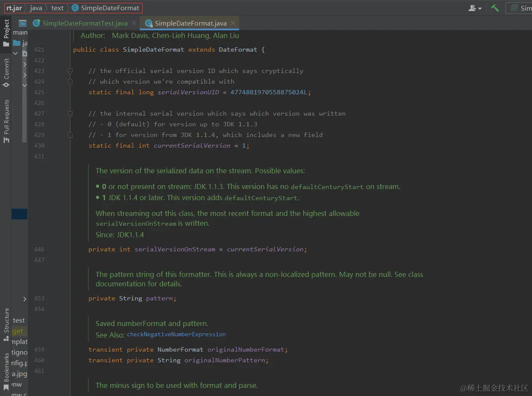
Task: Select the 'a.jpg' file in project tree
Action: [x=20, y=374]
